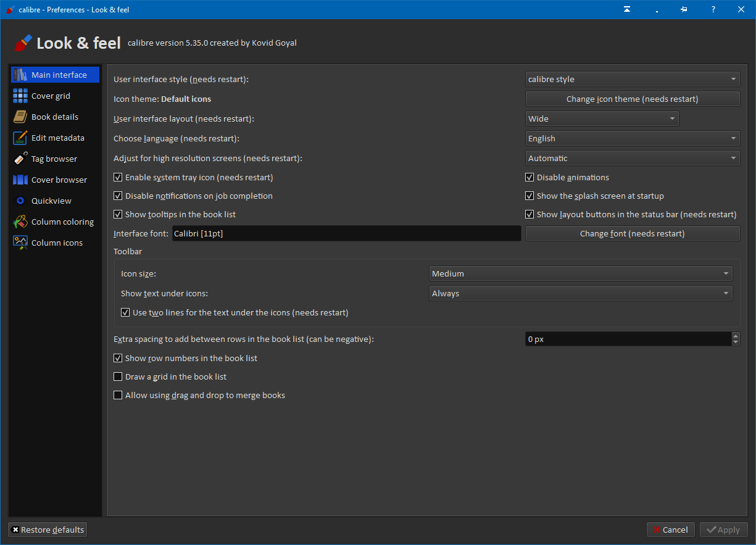
Task: Click the Book details icon in sidebar
Action: pyautogui.click(x=20, y=117)
